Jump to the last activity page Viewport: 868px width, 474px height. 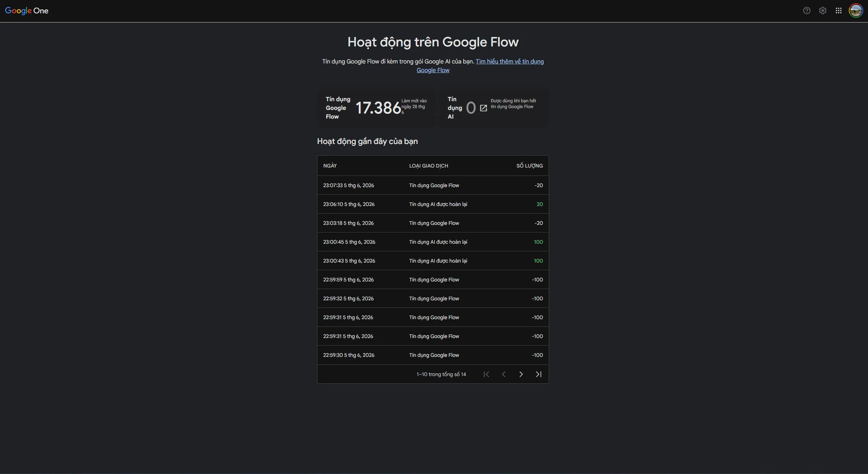click(x=539, y=374)
